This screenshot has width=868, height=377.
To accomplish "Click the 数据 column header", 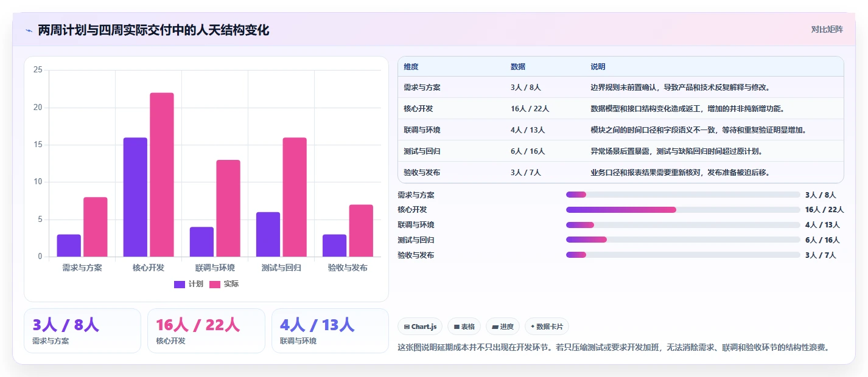I will 518,67.
